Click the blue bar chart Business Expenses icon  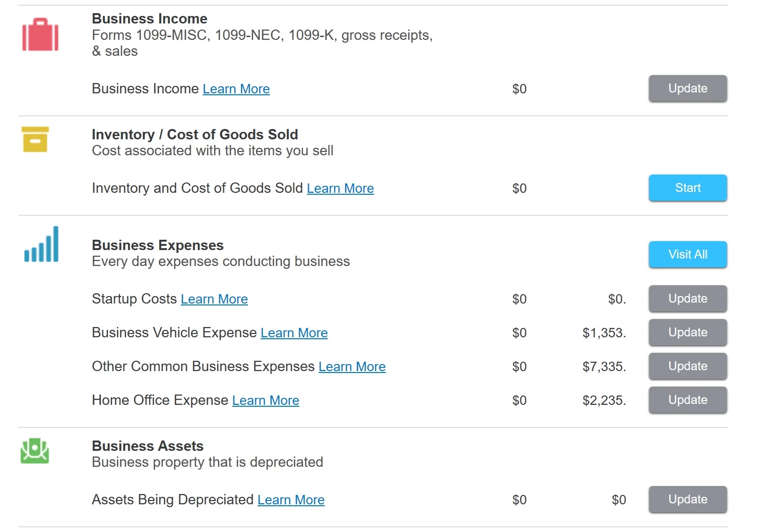click(x=41, y=244)
